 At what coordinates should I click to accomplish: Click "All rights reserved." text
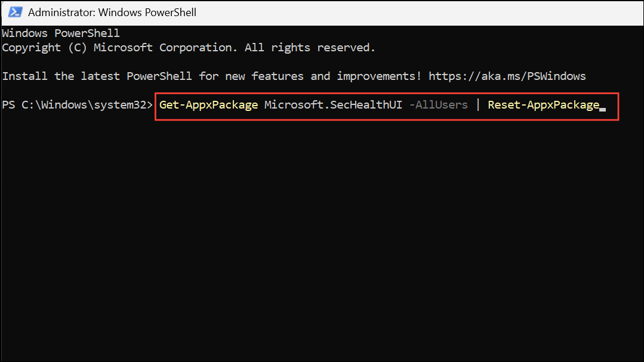311,48
